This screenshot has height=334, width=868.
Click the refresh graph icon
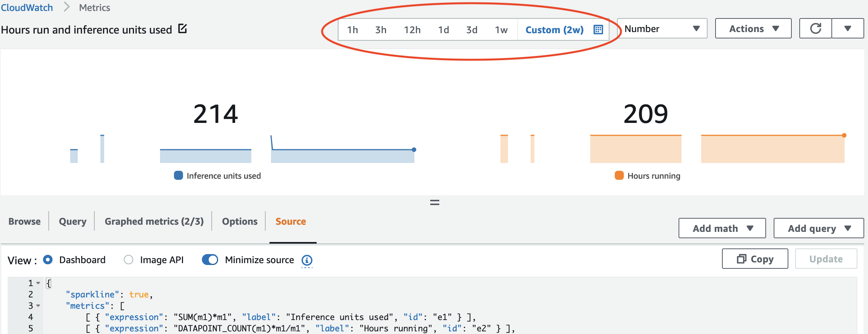click(816, 29)
